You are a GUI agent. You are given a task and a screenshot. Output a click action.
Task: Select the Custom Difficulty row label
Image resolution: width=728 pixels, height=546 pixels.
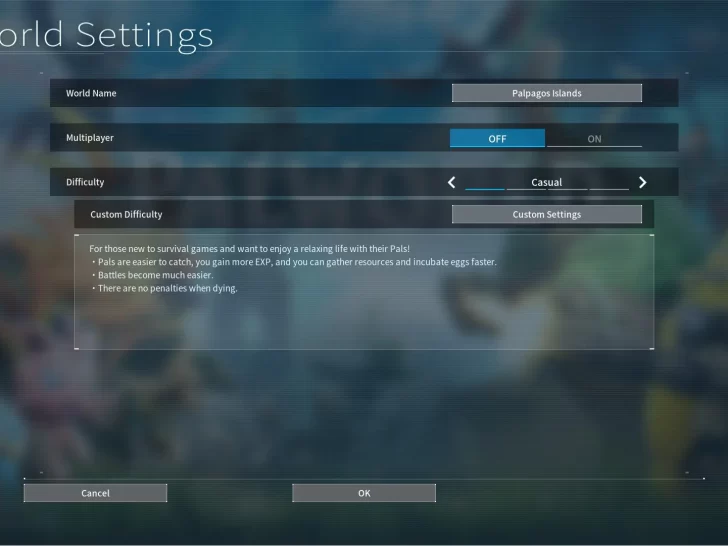[126, 214]
